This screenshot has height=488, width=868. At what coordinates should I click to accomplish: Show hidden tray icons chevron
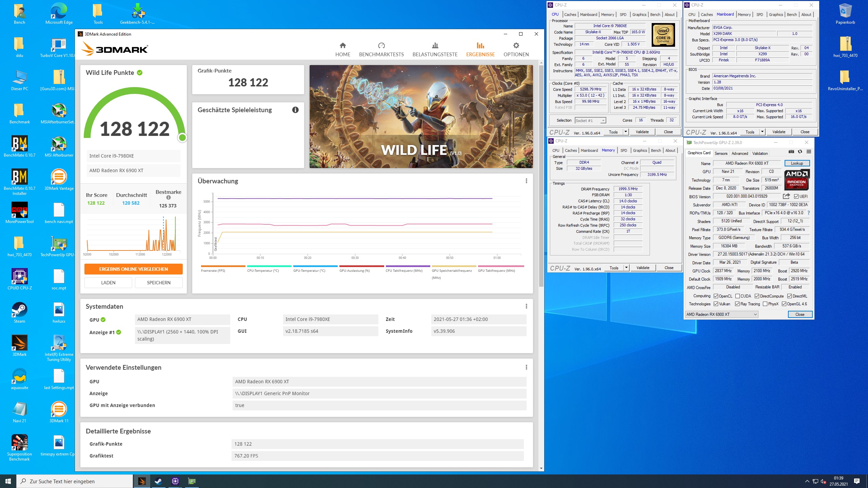pyautogui.click(x=807, y=481)
